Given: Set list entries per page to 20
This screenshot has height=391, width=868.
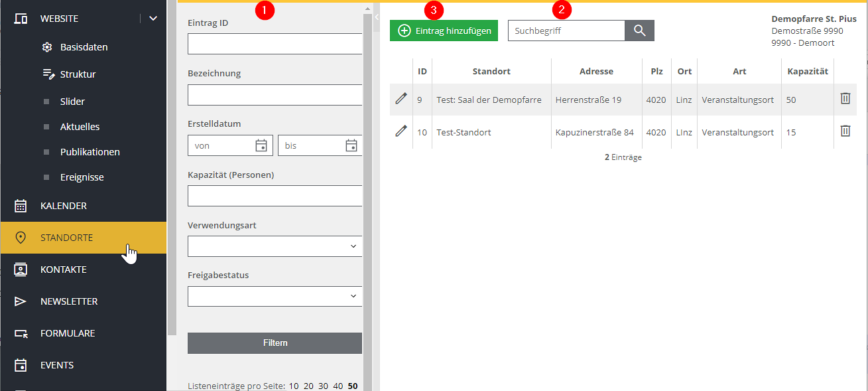Looking at the screenshot, I should pyautogui.click(x=308, y=386).
